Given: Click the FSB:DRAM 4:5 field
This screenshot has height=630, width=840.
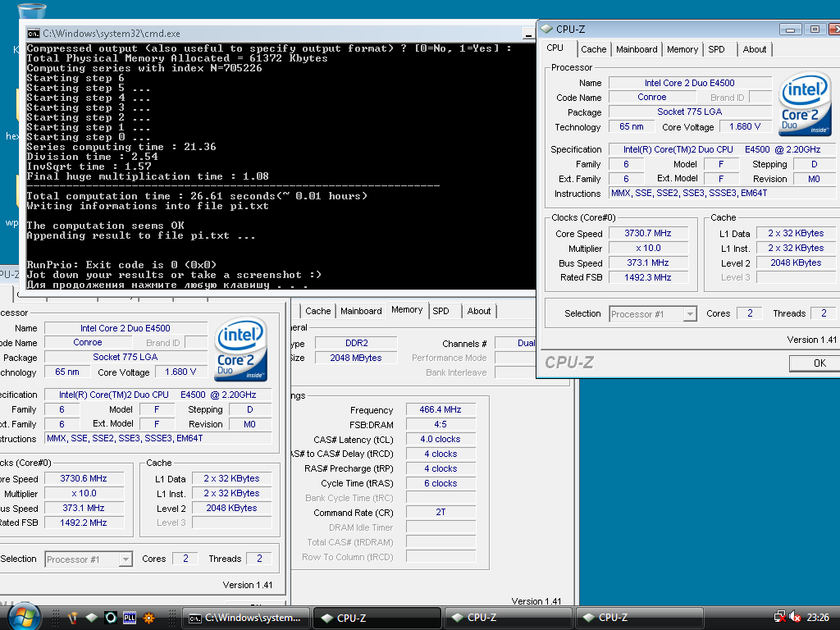Looking at the screenshot, I should (441, 424).
